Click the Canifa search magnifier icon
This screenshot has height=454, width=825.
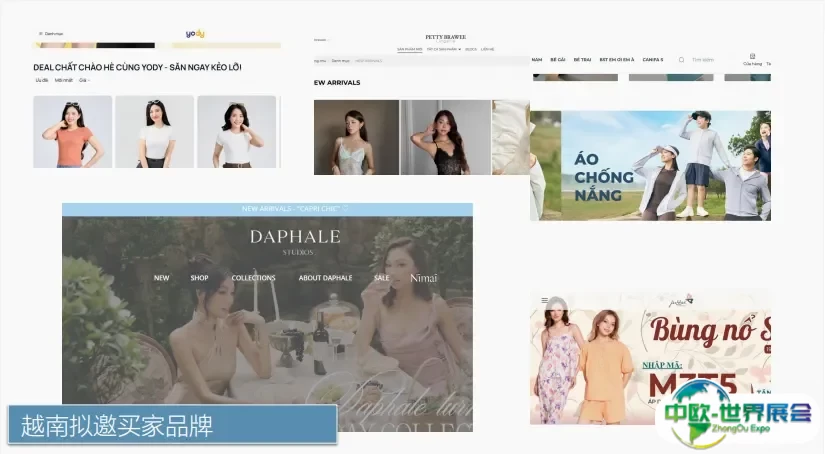pos(681,60)
